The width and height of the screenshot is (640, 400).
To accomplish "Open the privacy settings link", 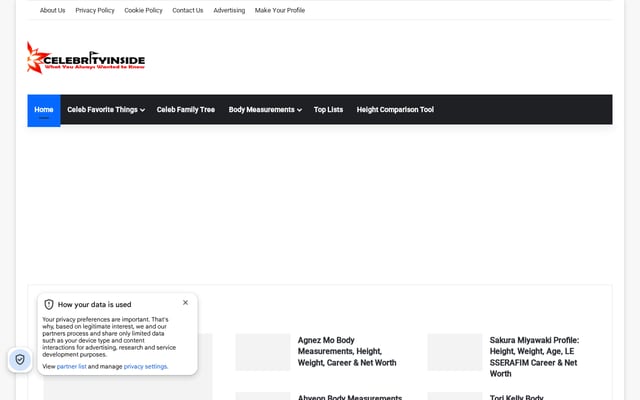I will click(145, 367).
